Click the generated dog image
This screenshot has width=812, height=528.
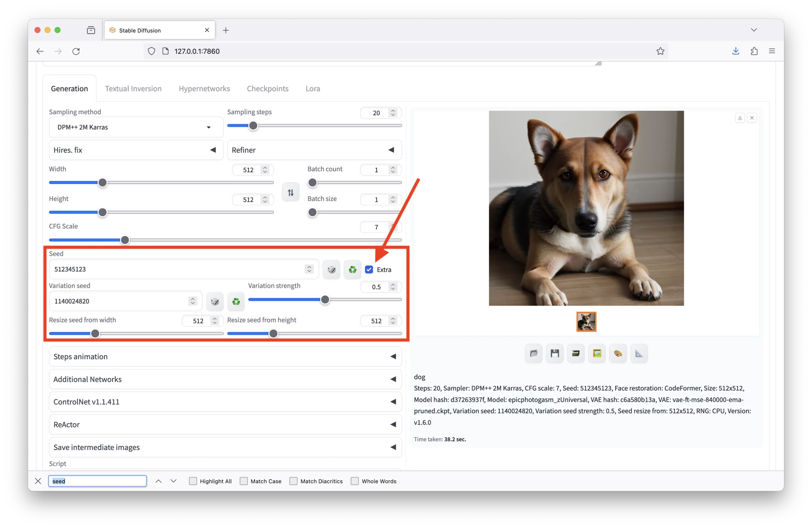[586, 208]
